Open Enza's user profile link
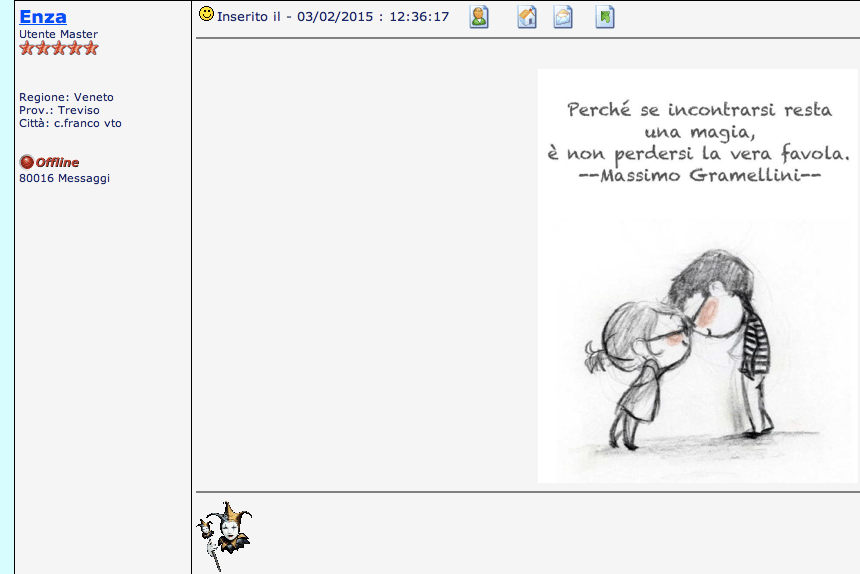Viewport: 860px width, 574px height. click(x=43, y=17)
